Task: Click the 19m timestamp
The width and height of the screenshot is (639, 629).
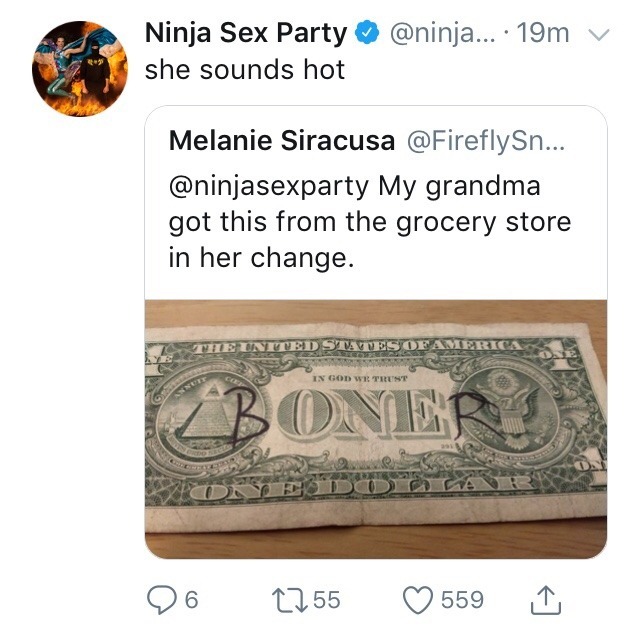Action: tap(545, 33)
